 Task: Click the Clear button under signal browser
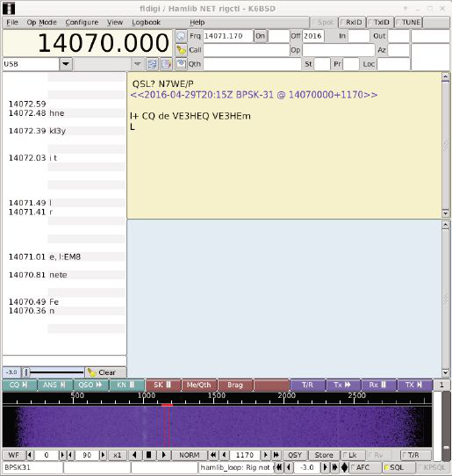(106, 372)
